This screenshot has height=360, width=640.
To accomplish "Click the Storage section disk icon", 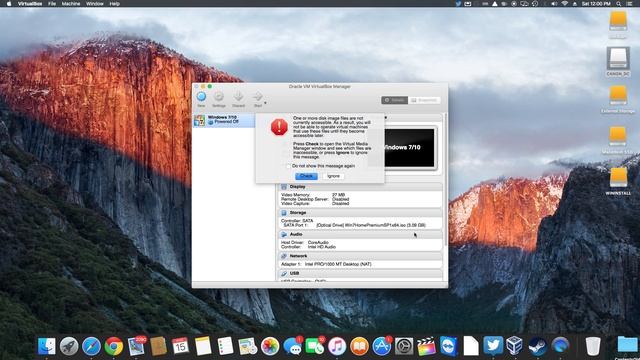I will (x=284, y=213).
